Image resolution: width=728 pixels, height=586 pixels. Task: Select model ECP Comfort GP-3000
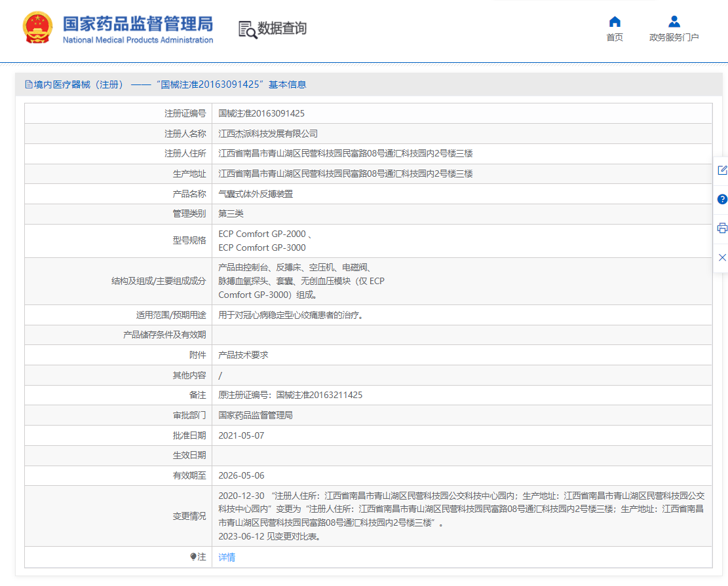tap(262, 247)
